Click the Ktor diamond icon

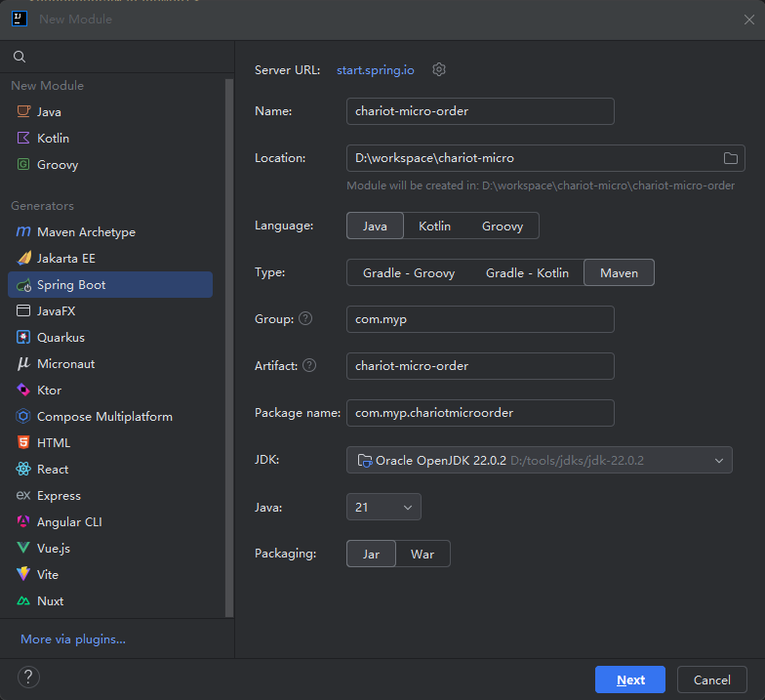tap(23, 390)
